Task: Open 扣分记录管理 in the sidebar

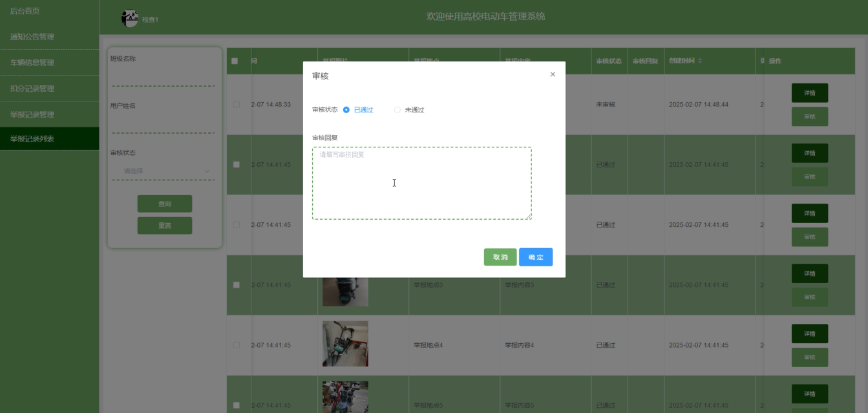Action: pos(50,89)
